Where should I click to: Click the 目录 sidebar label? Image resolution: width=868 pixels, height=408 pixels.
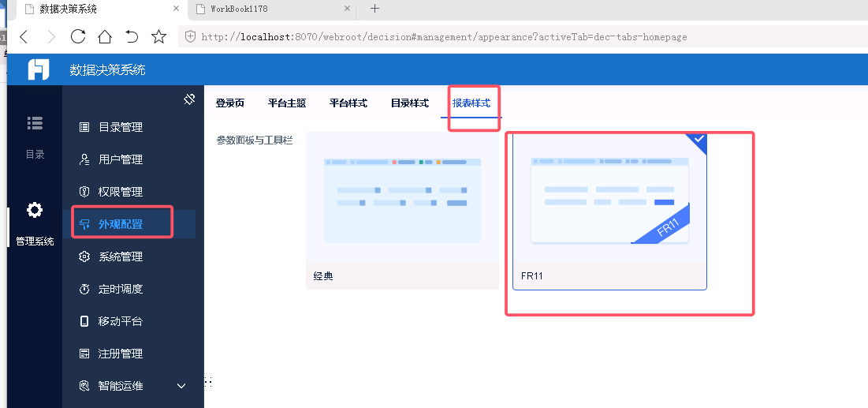(35, 155)
